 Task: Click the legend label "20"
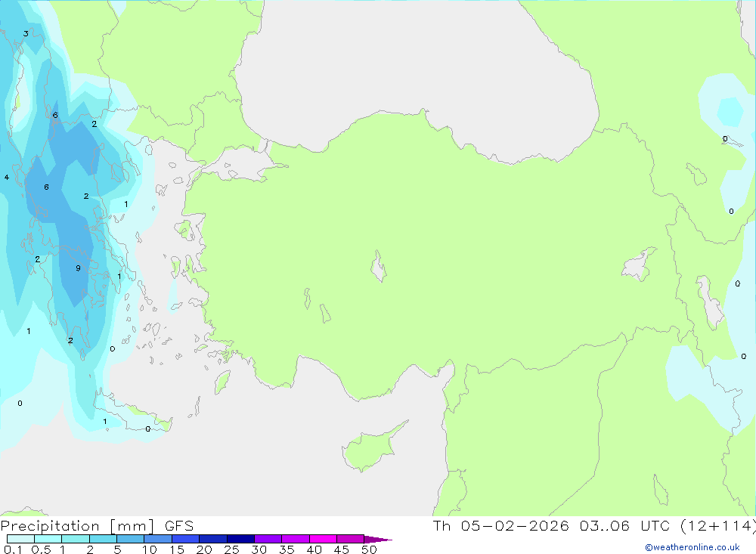click(204, 549)
